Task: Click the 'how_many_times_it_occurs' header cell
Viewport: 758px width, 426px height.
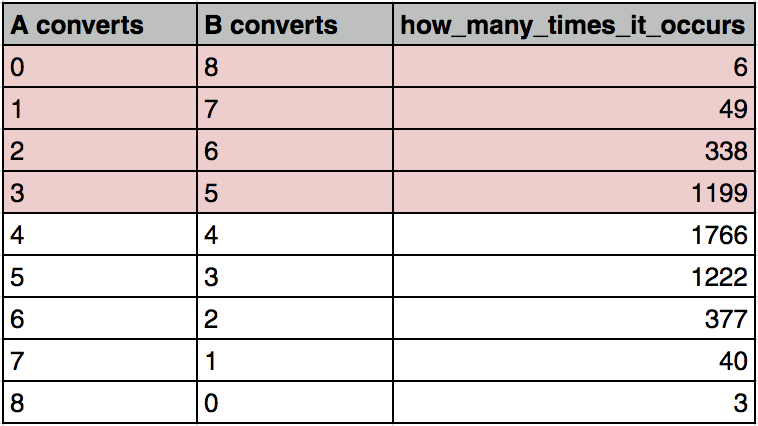Action: point(574,24)
